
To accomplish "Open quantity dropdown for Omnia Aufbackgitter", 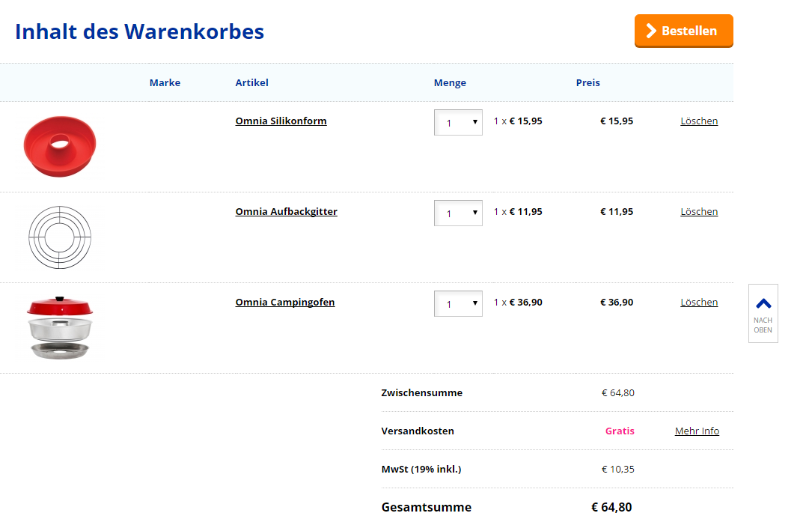I will [458, 213].
